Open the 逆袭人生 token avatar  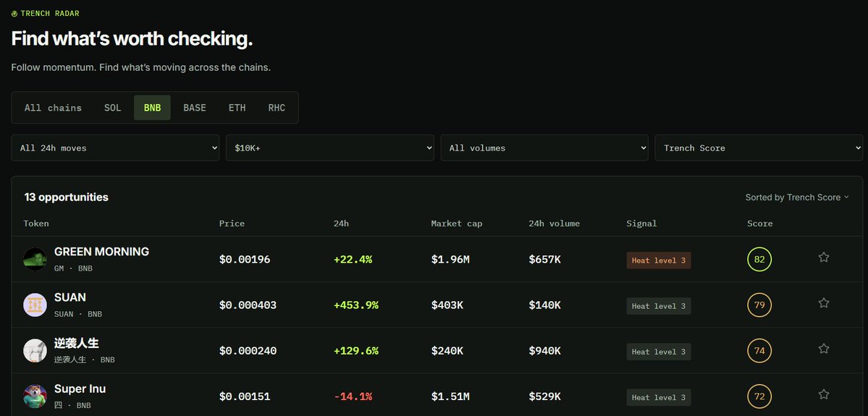pyautogui.click(x=35, y=351)
